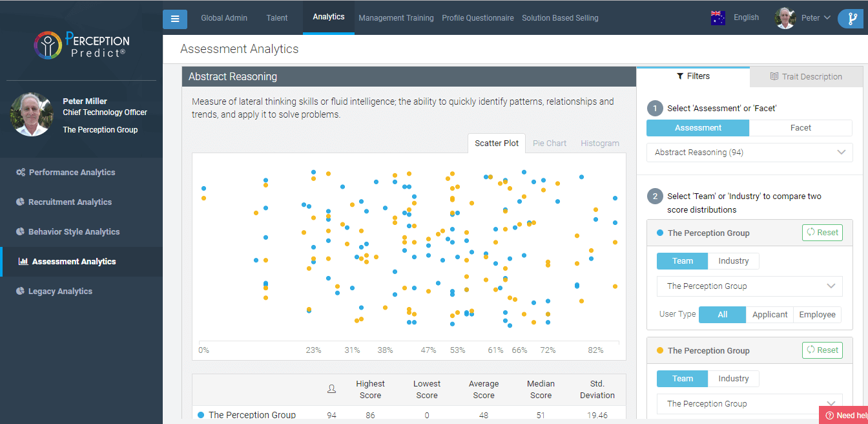Viewport: 868px width, 424px height.
Task: Click the Average Score column header
Action: coord(484,390)
